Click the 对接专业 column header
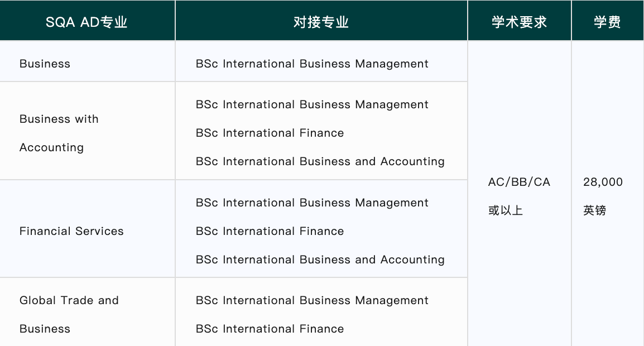 click(321, 22)
